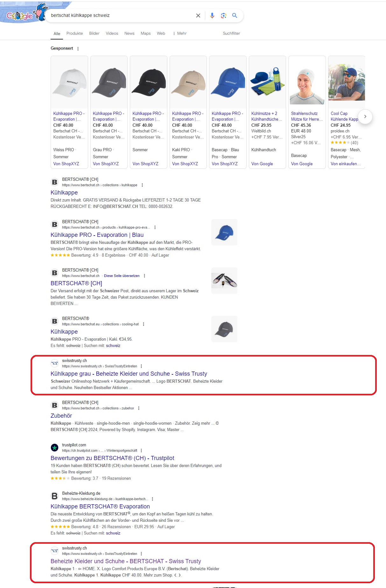This screenshot has width=386, height=588.
Task: Open Bewertungen zu BERTSCHAT Trustpilot result
Action: [112, 458]
